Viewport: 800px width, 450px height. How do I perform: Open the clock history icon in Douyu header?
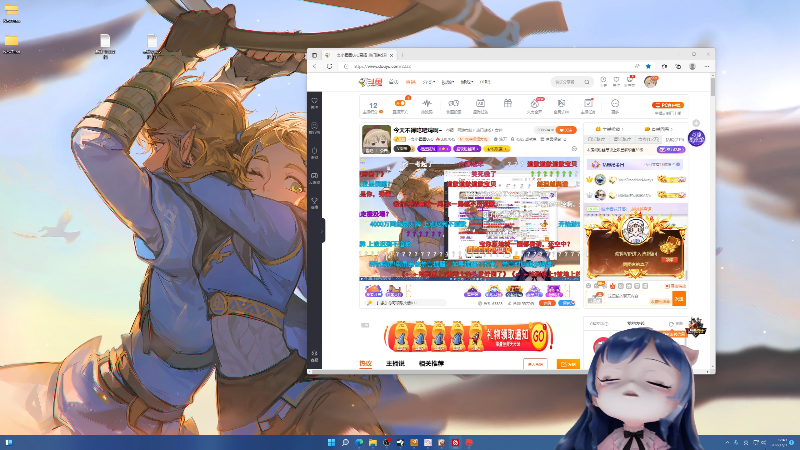point(603,82)
